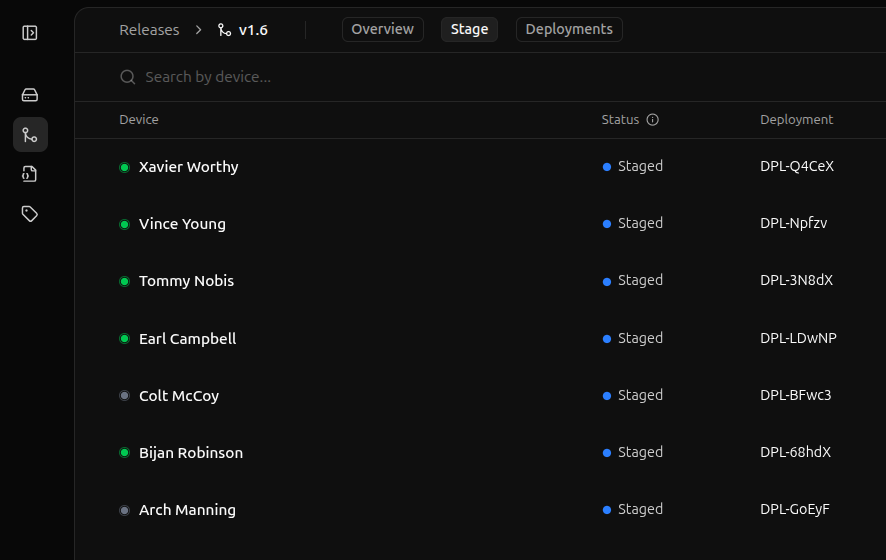Click Xavier Worthy's green online status dot
This screenshot has width=886, height=560.
125,167
